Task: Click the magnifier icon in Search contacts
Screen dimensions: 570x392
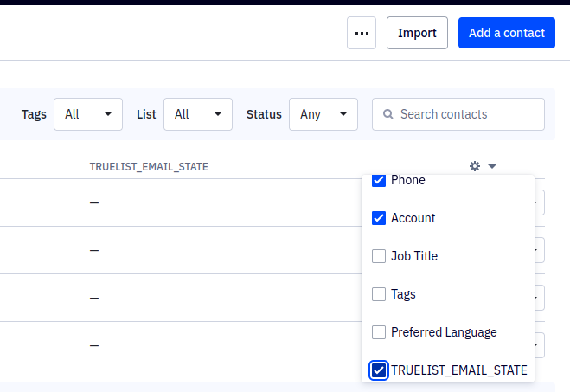Action: [387, 114]
